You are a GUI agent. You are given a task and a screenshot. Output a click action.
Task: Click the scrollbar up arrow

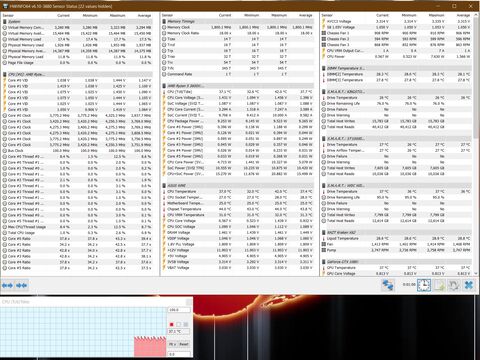coord(476,16)
